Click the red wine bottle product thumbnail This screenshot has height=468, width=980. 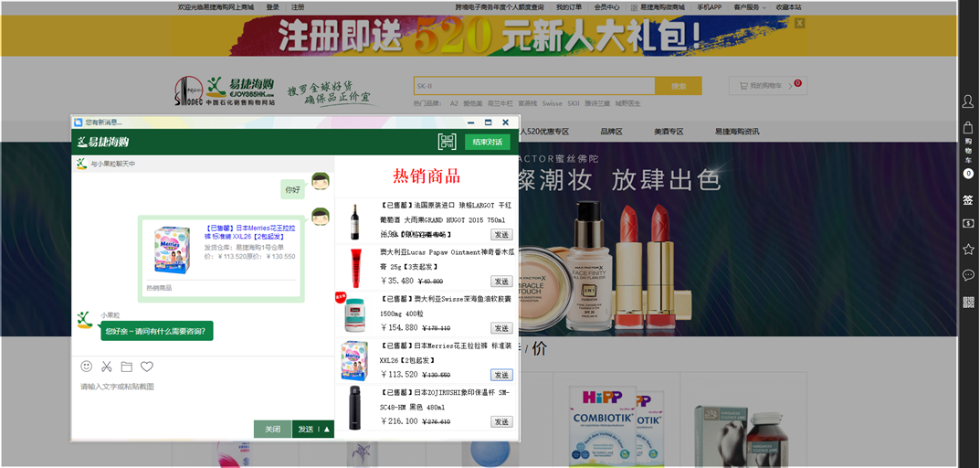pyautogui.click(x=354, y=221)
